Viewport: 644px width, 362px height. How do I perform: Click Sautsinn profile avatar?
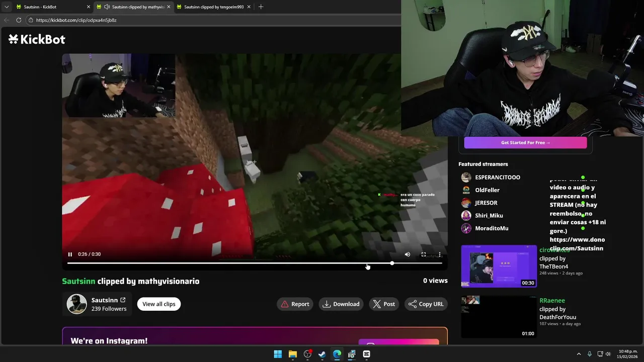tap(77, 304)
